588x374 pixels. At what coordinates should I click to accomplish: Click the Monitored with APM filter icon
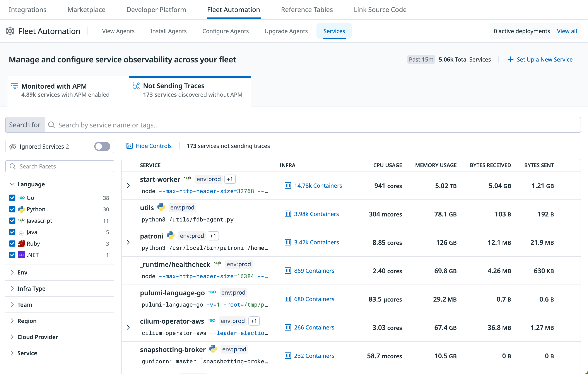click(x=14, y=86)
